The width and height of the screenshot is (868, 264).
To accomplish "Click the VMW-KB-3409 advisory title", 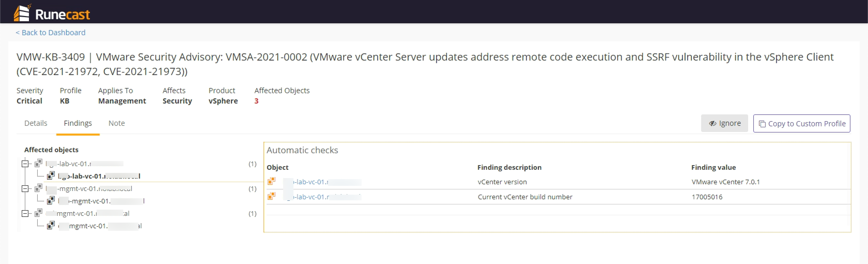I will [x=425, y=64].
